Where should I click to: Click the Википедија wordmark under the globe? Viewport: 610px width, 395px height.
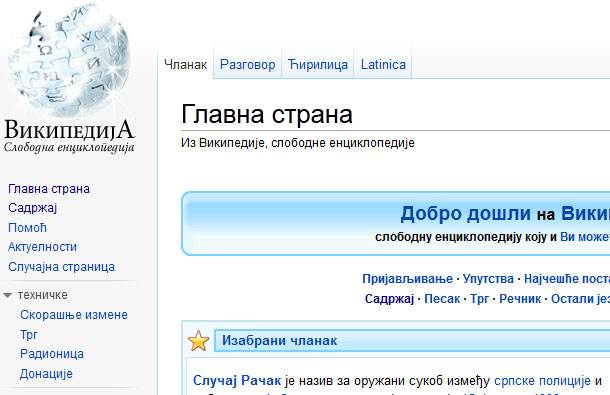click(69, 130)
